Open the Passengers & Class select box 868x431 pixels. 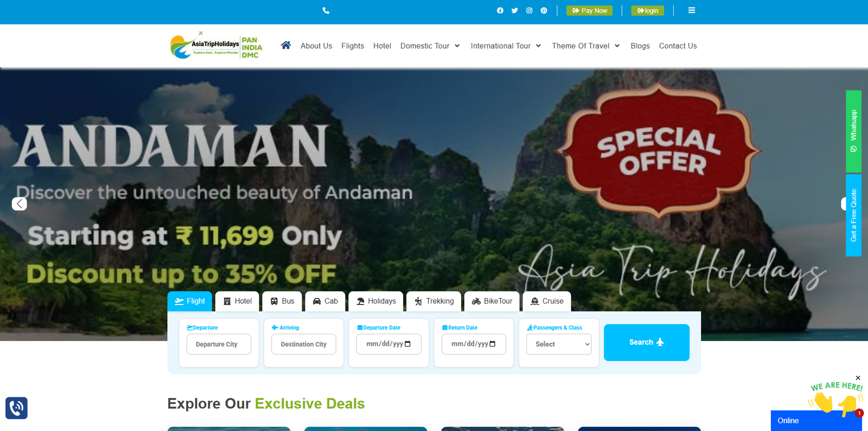tap(559, 344)
